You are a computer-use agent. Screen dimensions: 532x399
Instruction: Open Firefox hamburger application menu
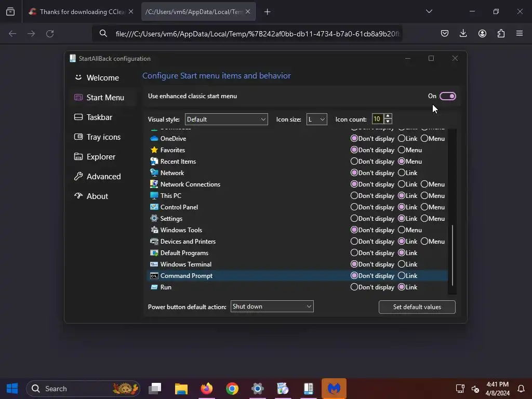(520, 33)
